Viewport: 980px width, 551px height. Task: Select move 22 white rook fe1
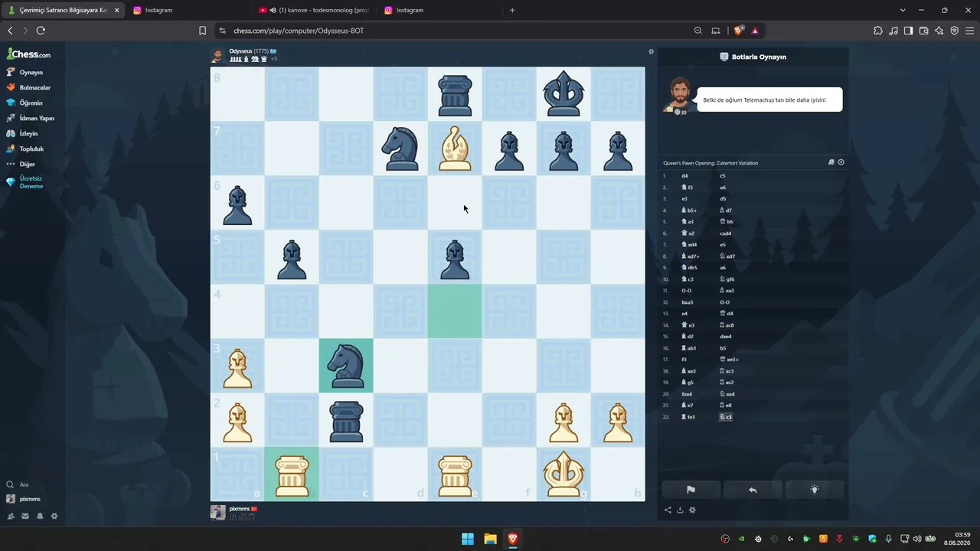688,417
